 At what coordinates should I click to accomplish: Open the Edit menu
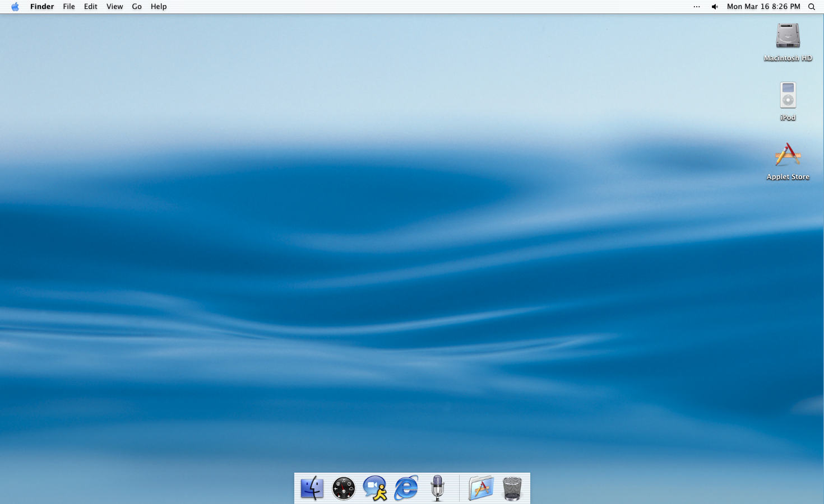(x=91, y=7)
